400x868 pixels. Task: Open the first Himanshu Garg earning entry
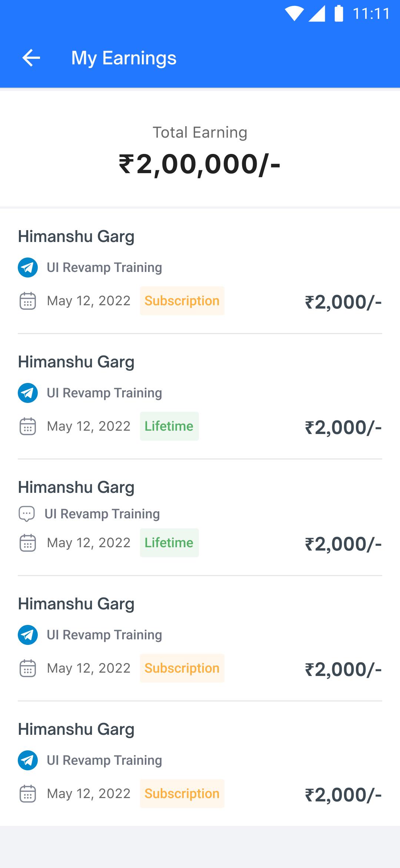[200, 271]
